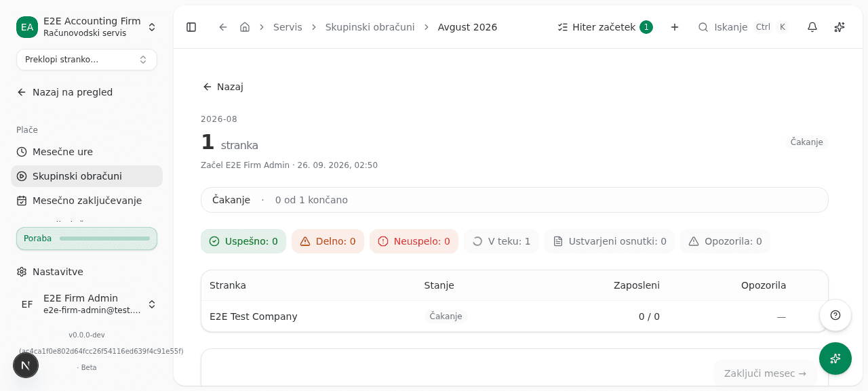The height and width of the screenshot is (391, 868).
Task: Open Mesečno zaključevanje sidebar item
Action: 87,201
